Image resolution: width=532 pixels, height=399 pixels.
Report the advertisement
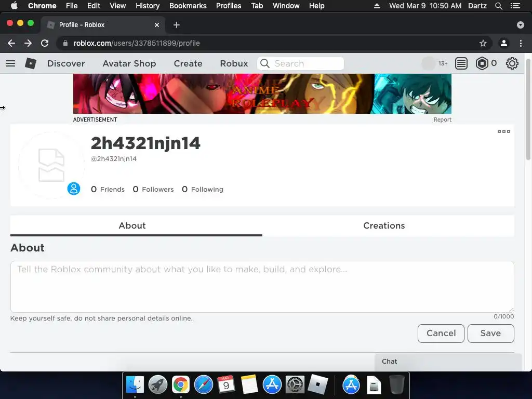click(x=443, y=120)
